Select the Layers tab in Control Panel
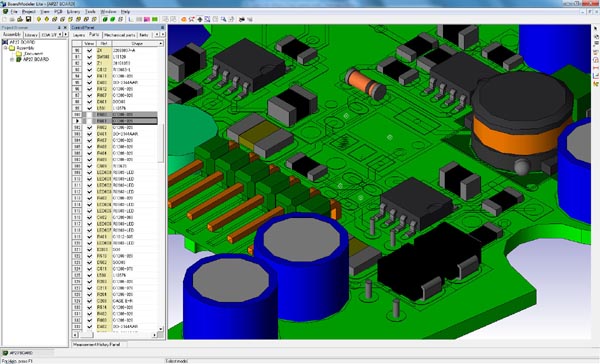600x364 pixels. [79, 35]
